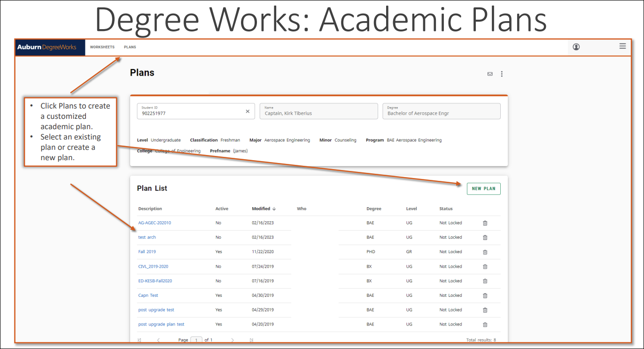Open the email envelope icon above Plans
Viewport: 644px width, 349px height.
489,74
